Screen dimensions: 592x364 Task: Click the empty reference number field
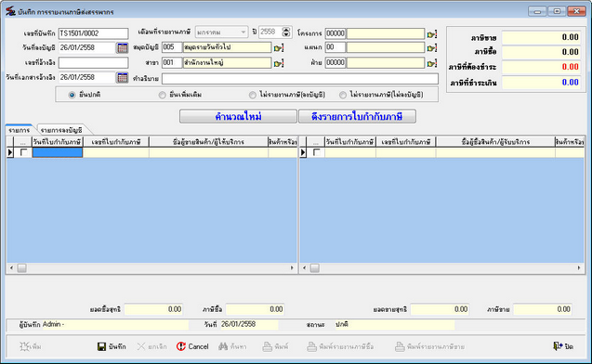[93, 63]
